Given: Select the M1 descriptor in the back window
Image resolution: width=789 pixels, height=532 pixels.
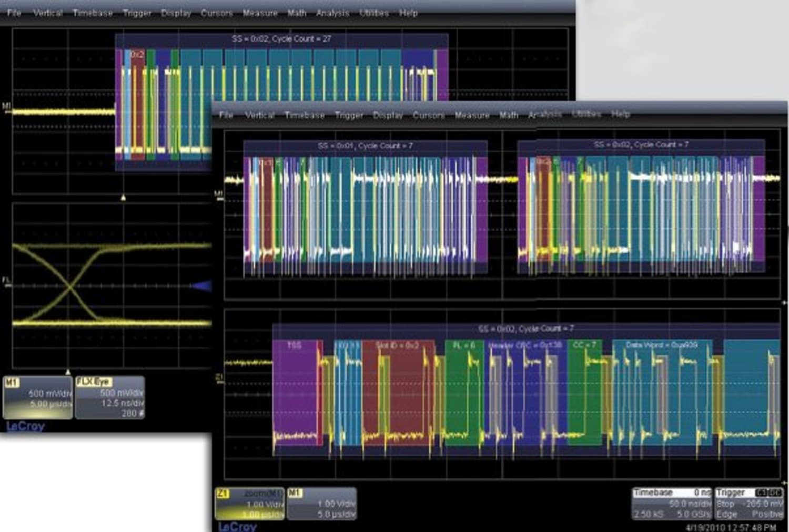Looking at the screenshot, I should pos(37,398).
